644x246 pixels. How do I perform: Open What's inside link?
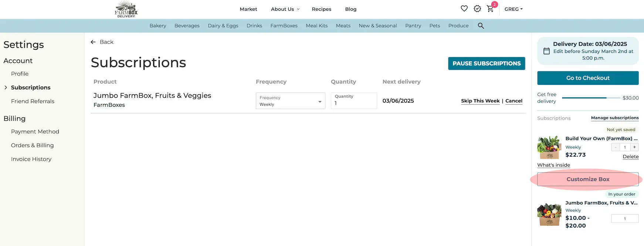coord(553,165)
